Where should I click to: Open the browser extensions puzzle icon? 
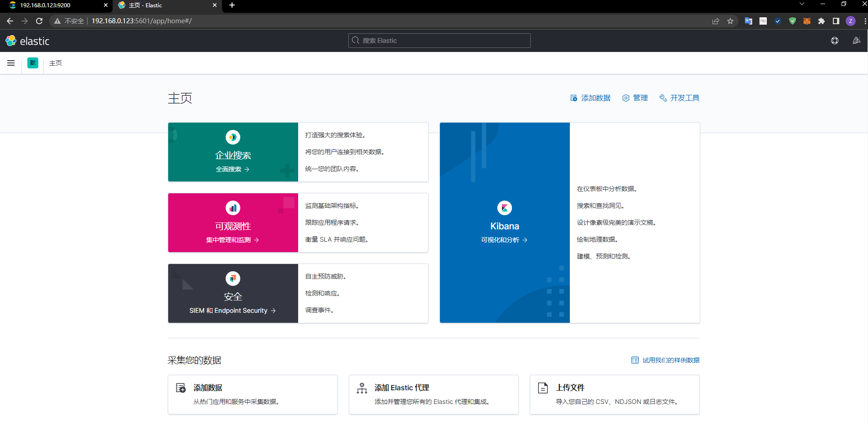click(x=821, y=21)
